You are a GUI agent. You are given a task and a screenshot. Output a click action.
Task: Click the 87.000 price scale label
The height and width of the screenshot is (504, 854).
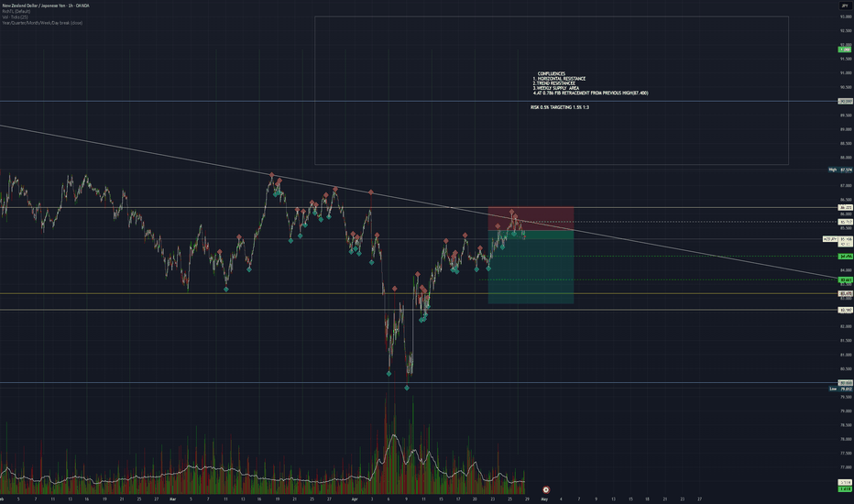(x=845, y=186)
